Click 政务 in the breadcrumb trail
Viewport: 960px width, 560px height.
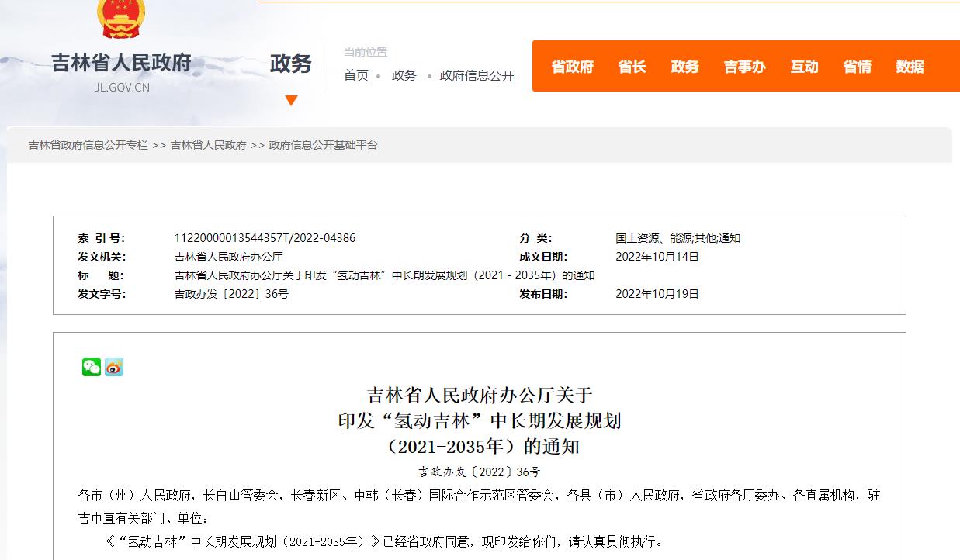[404, 76]
